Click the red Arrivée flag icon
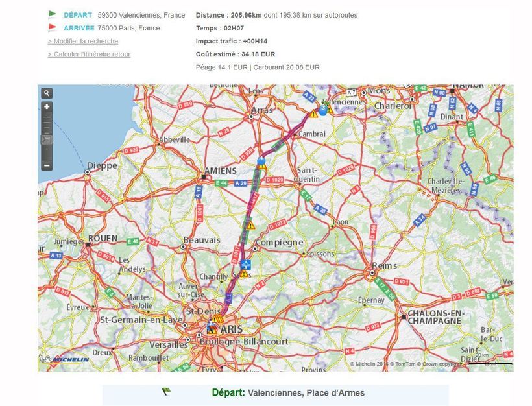 coord(53,28)
